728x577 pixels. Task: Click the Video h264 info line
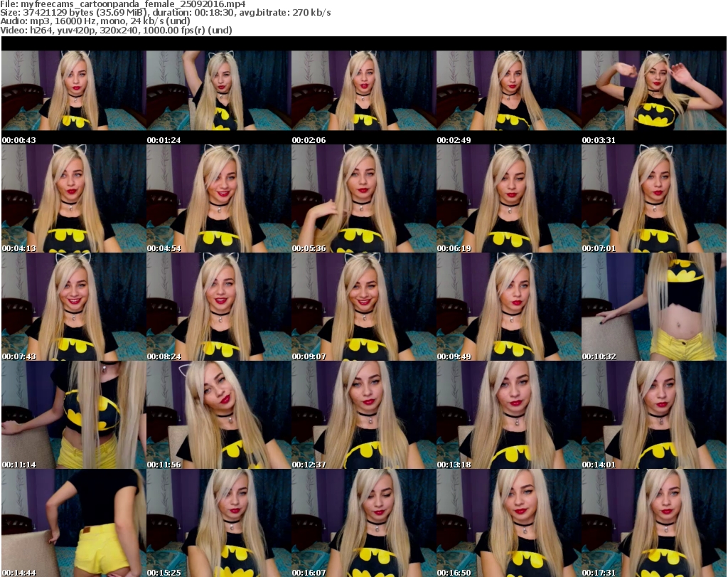click(117, 31)
